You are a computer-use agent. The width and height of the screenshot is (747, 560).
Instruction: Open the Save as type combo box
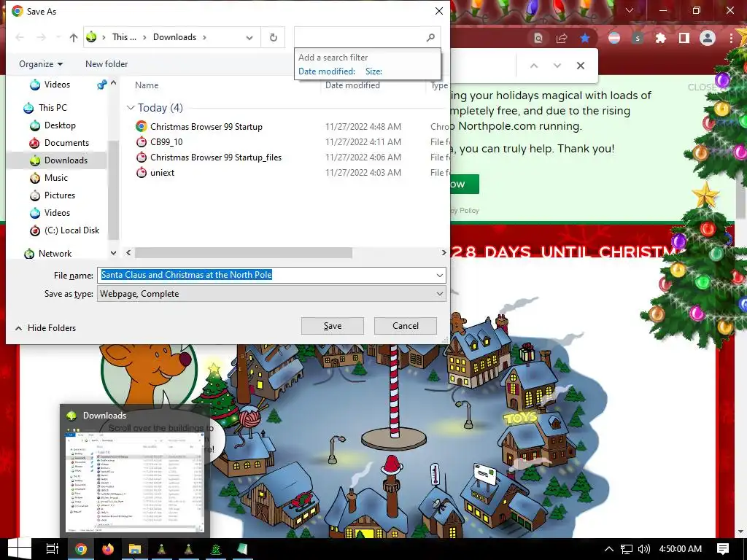[x=271, y=294]
